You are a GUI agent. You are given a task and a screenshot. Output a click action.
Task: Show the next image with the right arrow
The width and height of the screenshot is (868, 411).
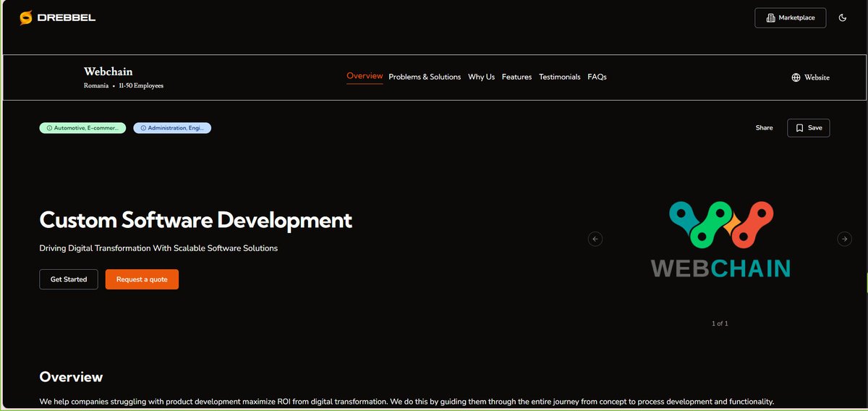(844, 239)
